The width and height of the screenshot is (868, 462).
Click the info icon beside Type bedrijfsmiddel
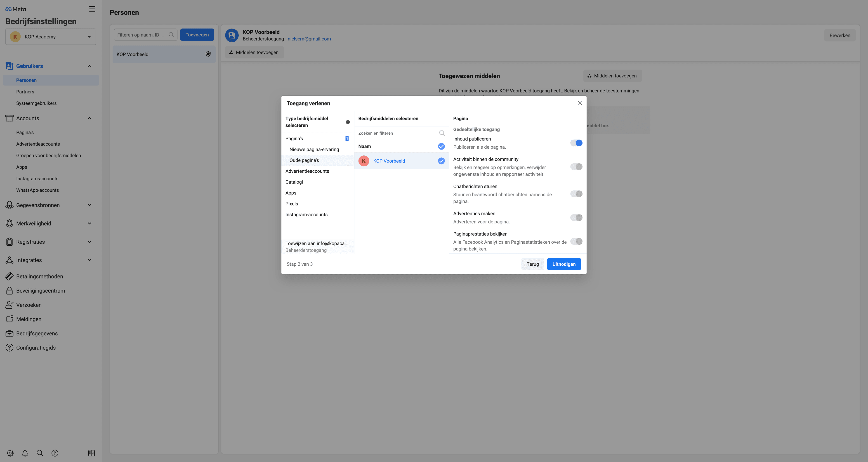pyautogui.click(x=348, y=122)
